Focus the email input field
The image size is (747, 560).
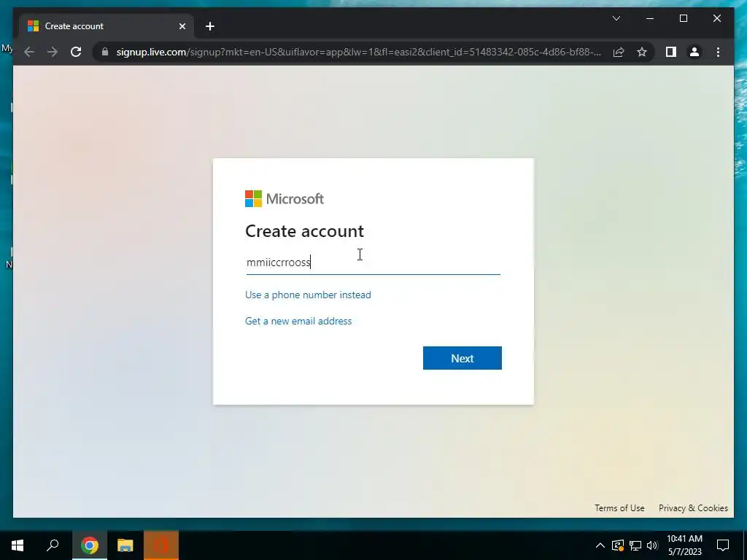tap(373, 262)
